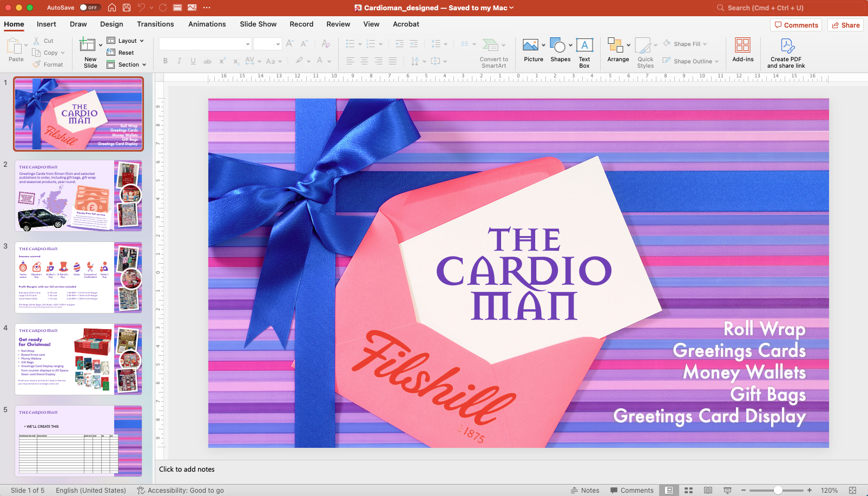
Task: Open the Layout dropdown
Action: click(x=126, y=41)
